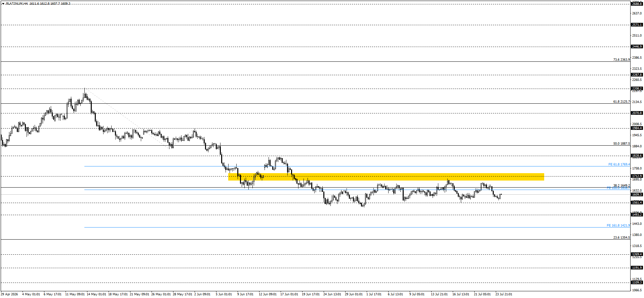Select the PLATINUM,H4 chart title text
The image size is (644, 298).
(x=17, y=4)
